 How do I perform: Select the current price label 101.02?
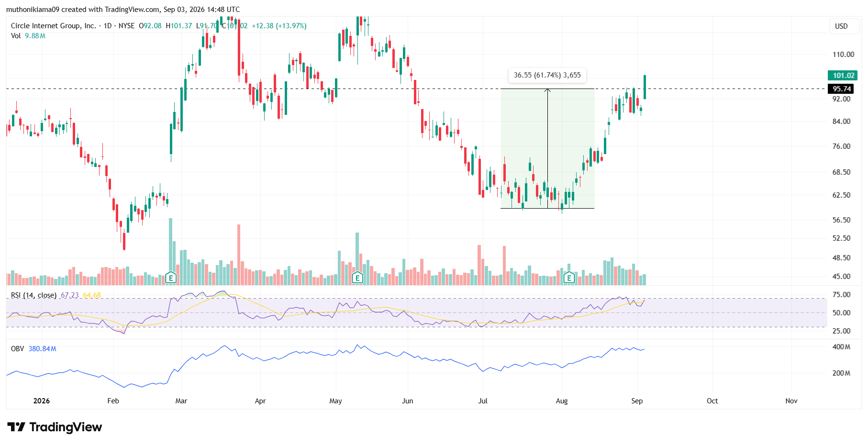[x=843, y=75]
